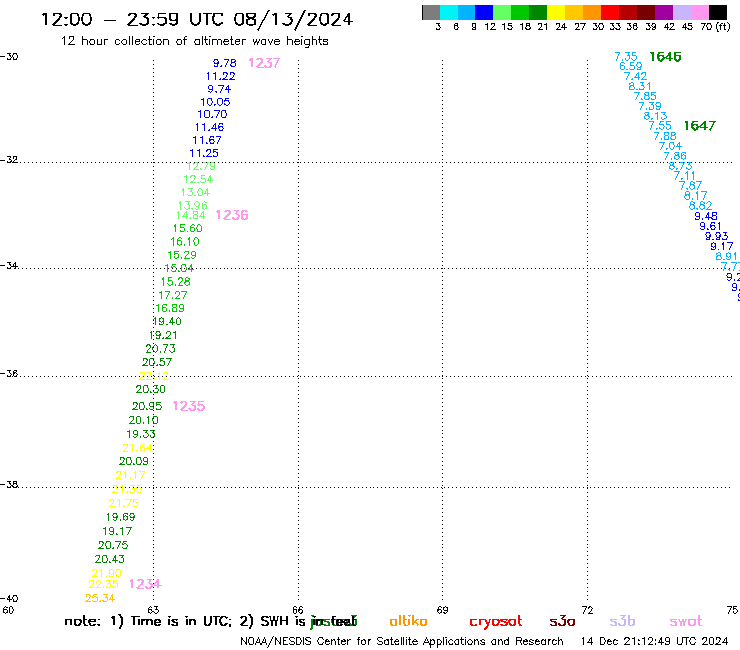Click the wave height value 13.04
This screenshot has height=650, width=740.
click(195, 193)
